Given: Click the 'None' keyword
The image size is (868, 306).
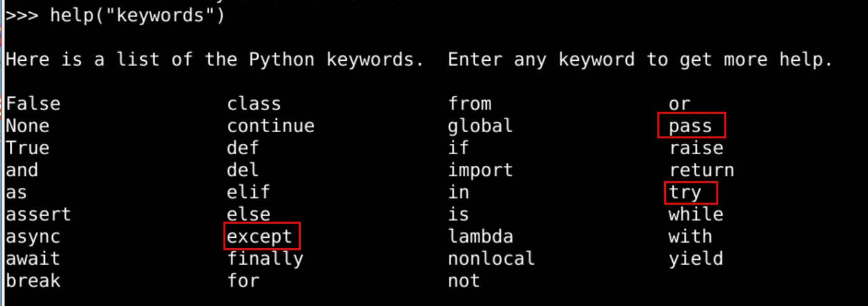Looking at the screenshot, I should point(28,126).
